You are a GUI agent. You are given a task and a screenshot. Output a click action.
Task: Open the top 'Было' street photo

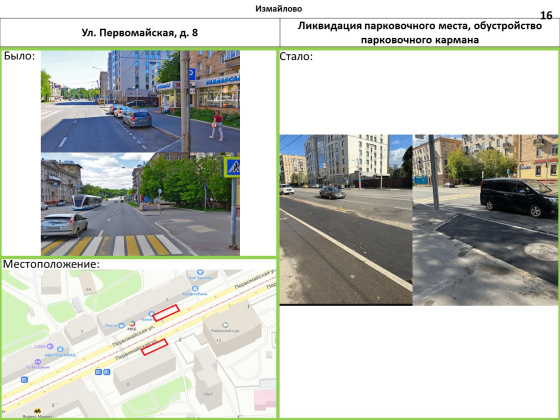[140, 101]
